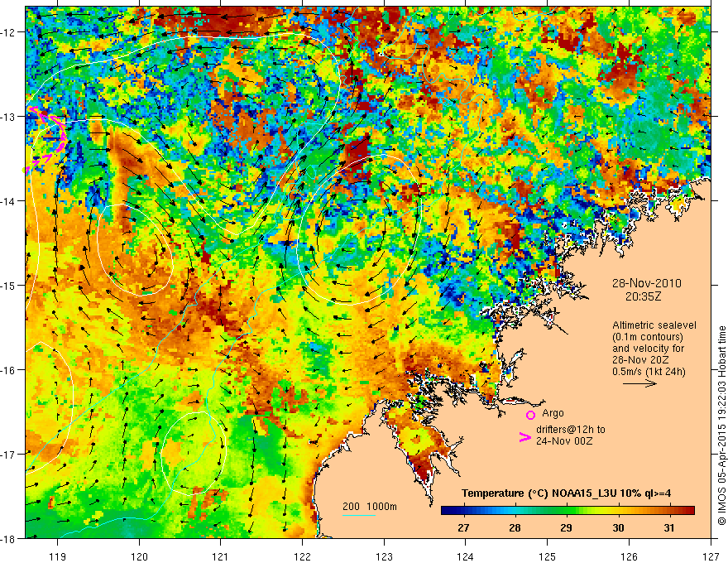Image resolution: width=728 pixels, height=563 pixels.
Task: Click the 0.5m/s velocity scale arrow
Action: coord(639,383)
